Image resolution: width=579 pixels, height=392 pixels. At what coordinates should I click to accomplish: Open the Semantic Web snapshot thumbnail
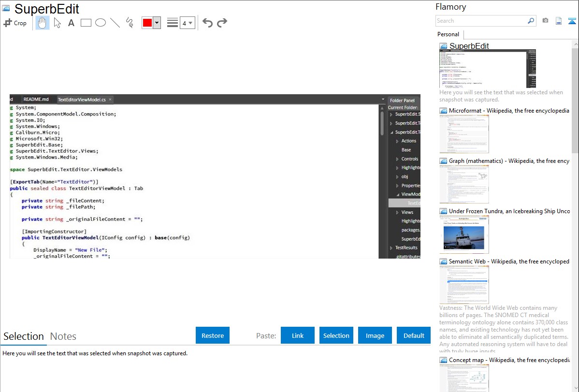tap(464, 285)
